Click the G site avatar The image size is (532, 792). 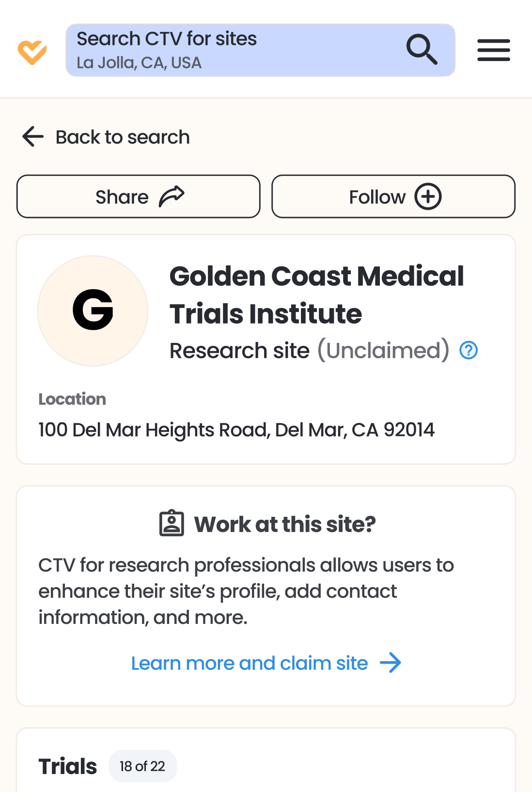93,311
